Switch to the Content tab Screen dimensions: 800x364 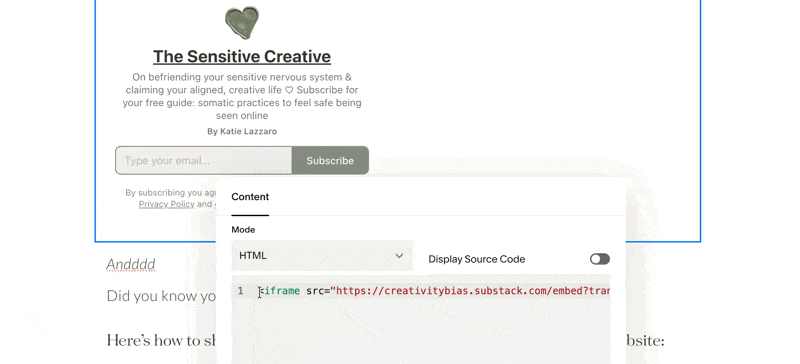point(250,197)
